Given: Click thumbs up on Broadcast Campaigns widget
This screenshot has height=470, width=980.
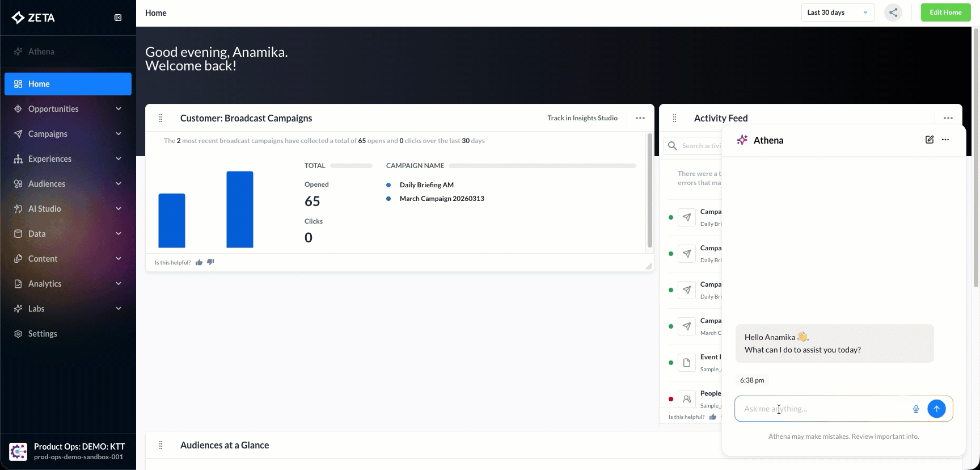Looking at the screenshot, I should tap(199, 262).
